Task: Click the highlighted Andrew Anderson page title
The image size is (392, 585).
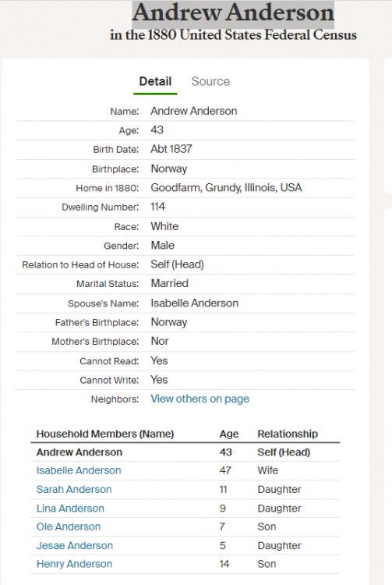Action: (233, 13)
